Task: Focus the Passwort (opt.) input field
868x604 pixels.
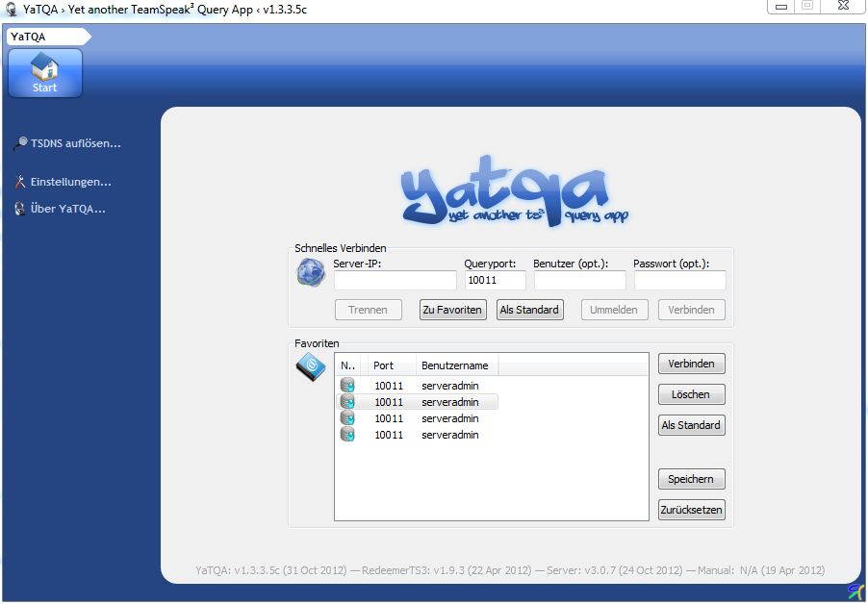Action: (679, 281)
